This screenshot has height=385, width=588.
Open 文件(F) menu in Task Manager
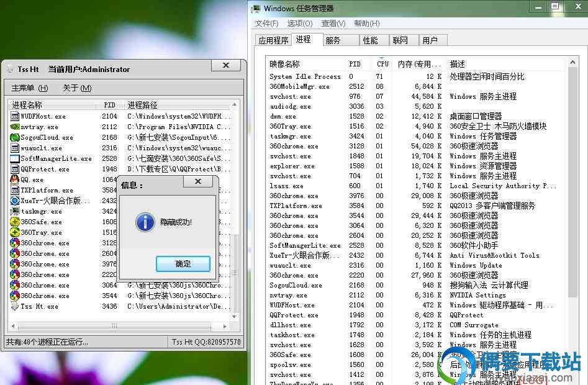(266, 24)
